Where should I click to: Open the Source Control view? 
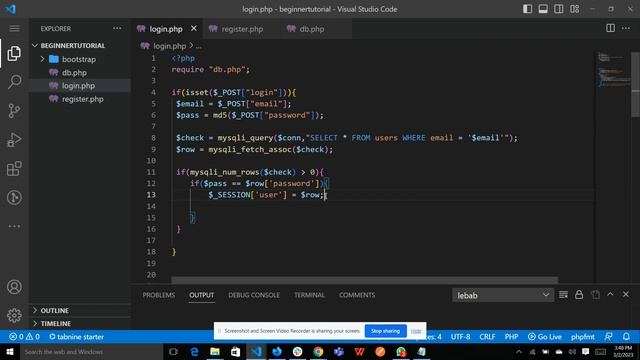pyautogui.click(x=14, y=111)
